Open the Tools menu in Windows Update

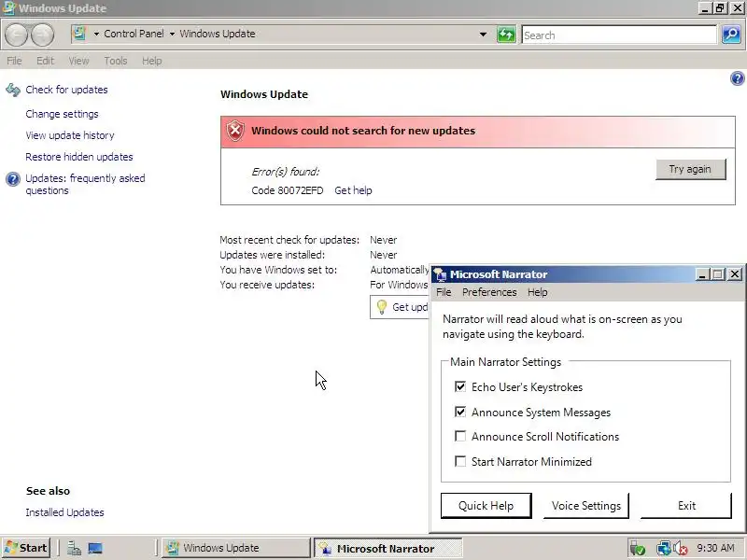116,61
